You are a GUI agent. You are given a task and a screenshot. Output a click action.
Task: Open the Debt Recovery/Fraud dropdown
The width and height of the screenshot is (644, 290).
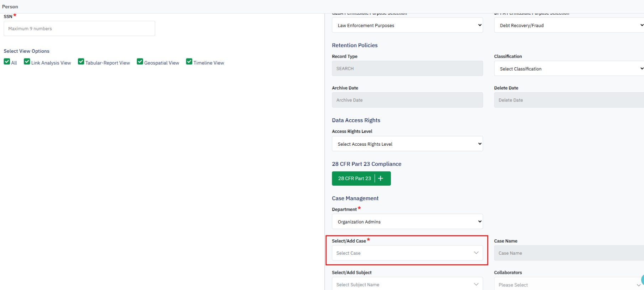tap(569, 25)
